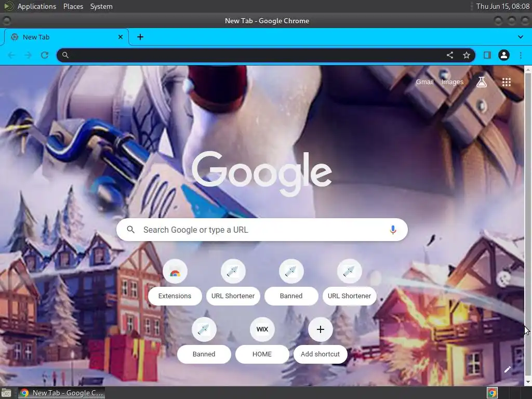
Task: Click the Chrome icon in system tray
Action: click(492, 393)
